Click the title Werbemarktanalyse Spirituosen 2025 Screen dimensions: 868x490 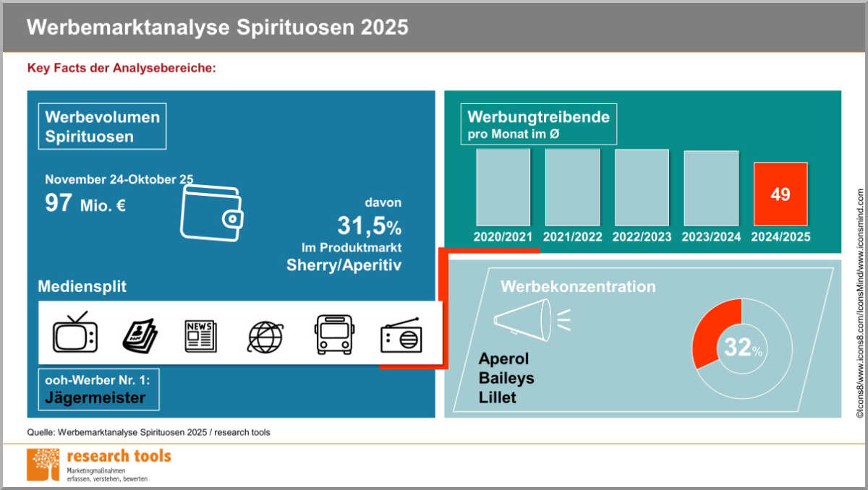(218, 27)
